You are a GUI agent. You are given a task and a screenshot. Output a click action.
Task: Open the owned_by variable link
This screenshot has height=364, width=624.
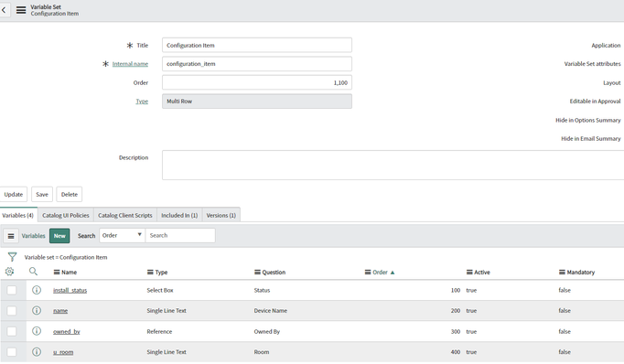[67, 331]
